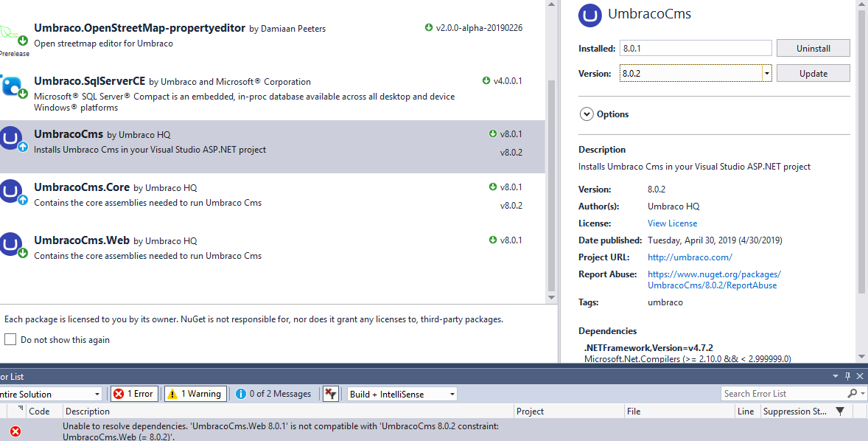Screen dimensions: 868x441
Task: Expand the Options section
Action: pos(587,114)
